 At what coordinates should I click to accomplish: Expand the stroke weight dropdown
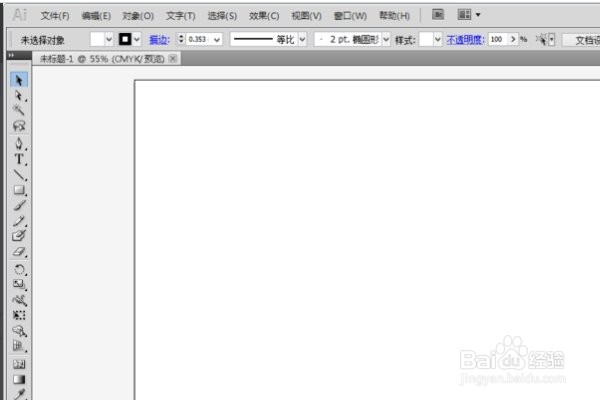pyautogui.click(x=217, y=40)
